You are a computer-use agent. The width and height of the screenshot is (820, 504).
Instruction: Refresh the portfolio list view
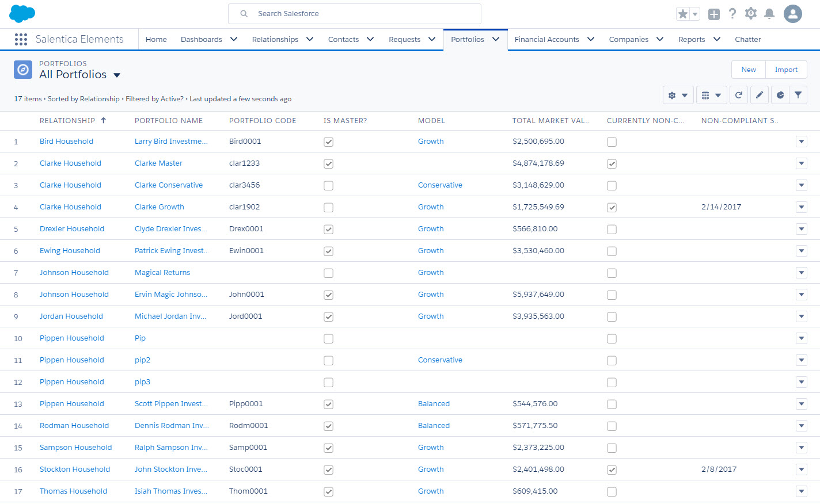pyautogui.click(x=738, y=96)
